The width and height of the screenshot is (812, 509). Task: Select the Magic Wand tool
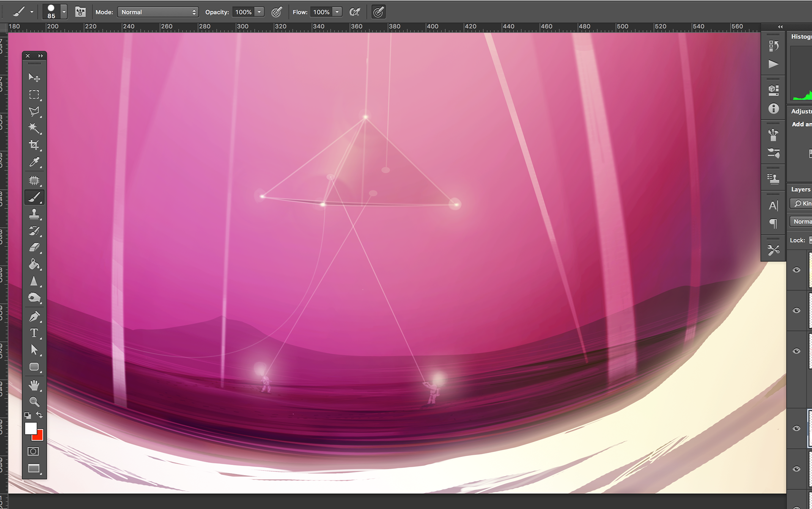coord(34,128)
